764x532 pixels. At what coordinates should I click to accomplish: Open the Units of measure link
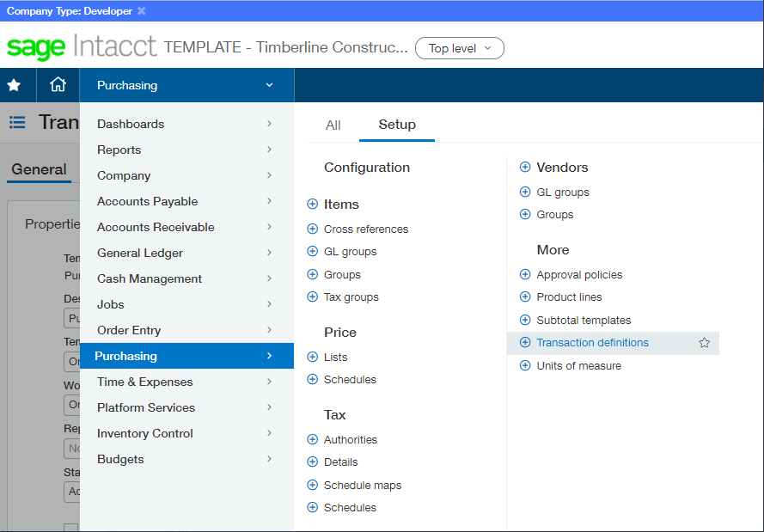[579, 365]
